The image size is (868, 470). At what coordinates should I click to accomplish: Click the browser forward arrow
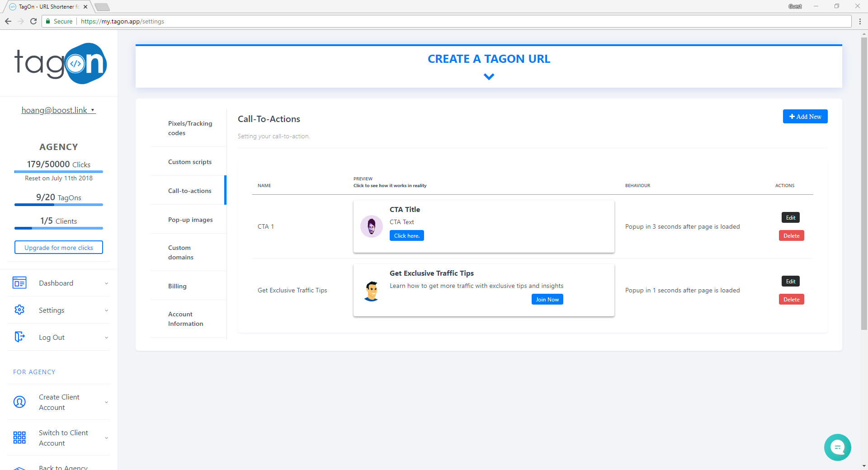tap(21, 21)
